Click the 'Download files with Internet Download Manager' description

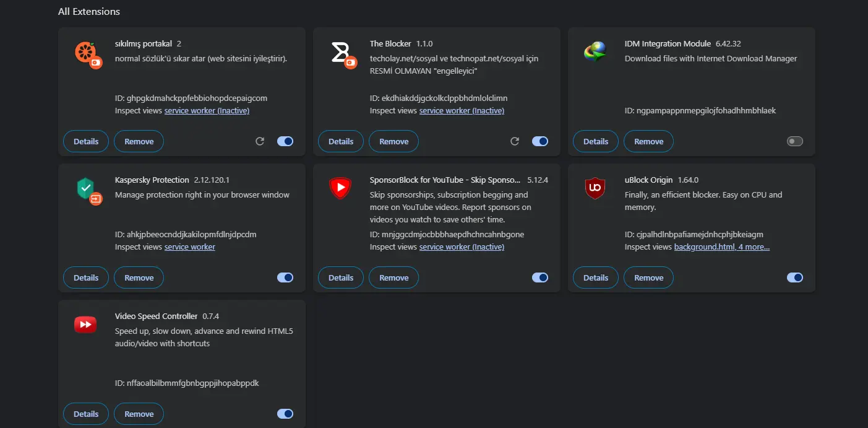coord(711,59)
